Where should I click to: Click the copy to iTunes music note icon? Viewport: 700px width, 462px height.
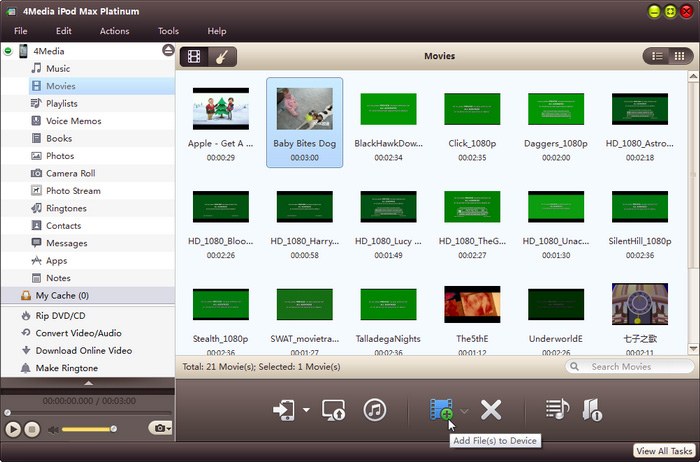pos(375,409)
